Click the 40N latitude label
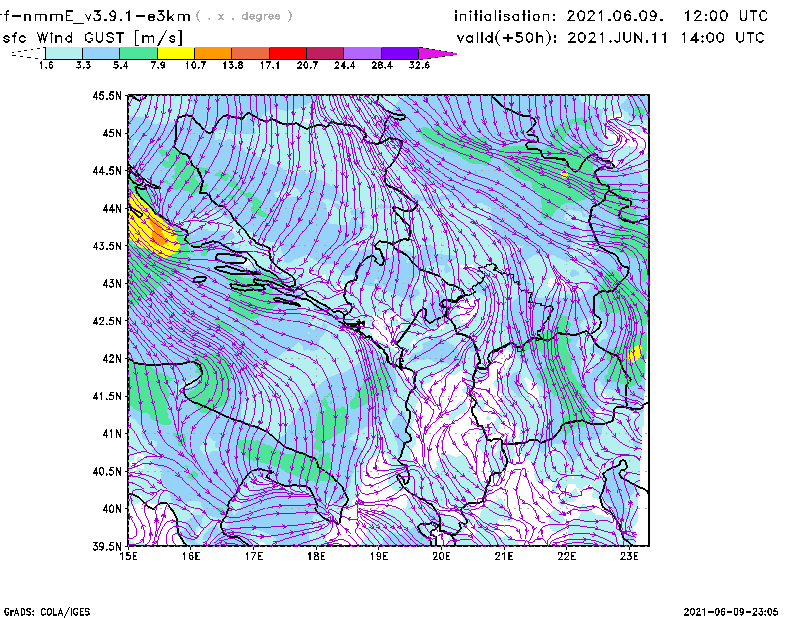Viewport: 800px width, 618px height. [x=112, y=509]
